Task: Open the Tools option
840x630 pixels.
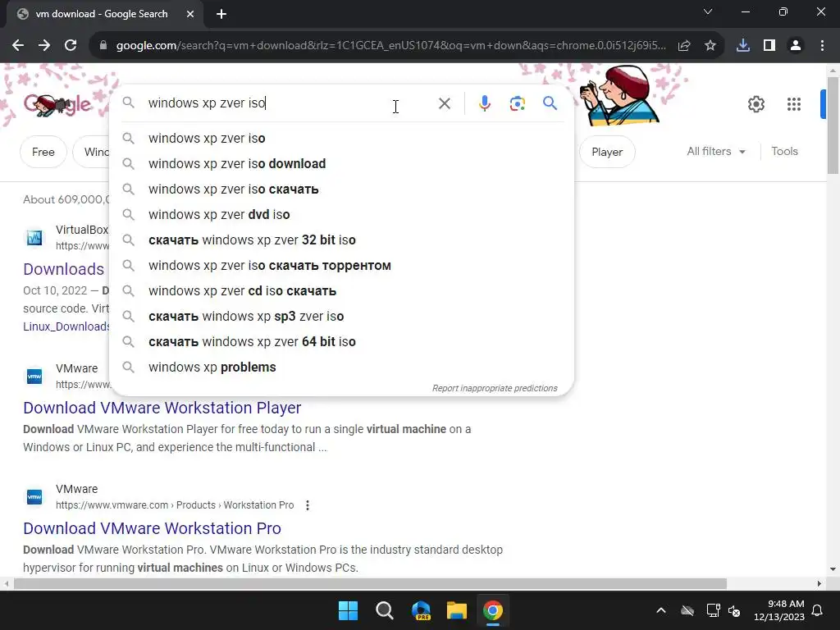Action: click(x=784, y=152)
